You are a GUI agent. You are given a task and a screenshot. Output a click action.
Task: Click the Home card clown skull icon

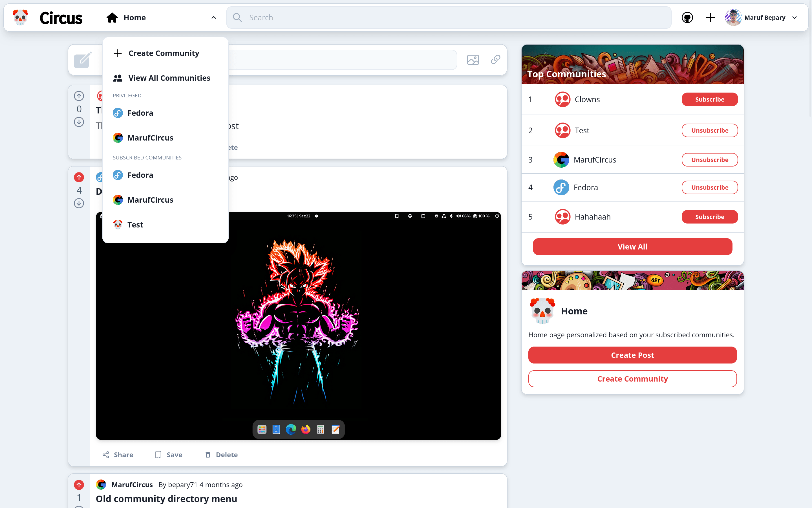click(x=542, y=311)
